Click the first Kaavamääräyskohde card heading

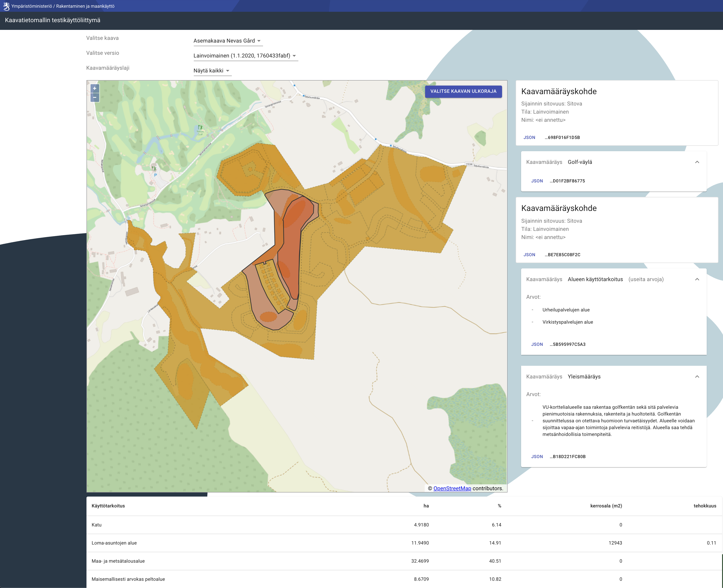(559, 91)
